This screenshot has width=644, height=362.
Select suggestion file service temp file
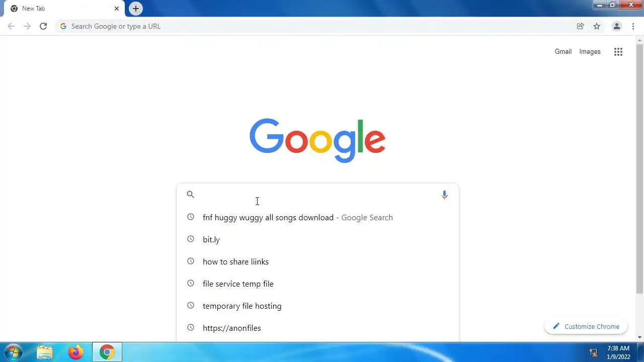point(317,284)
